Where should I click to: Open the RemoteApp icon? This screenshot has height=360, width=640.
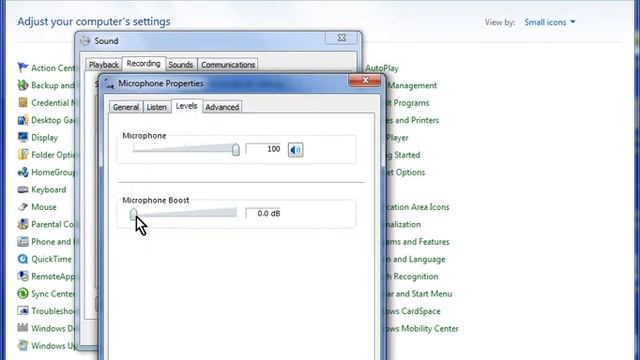pos(23,276)
